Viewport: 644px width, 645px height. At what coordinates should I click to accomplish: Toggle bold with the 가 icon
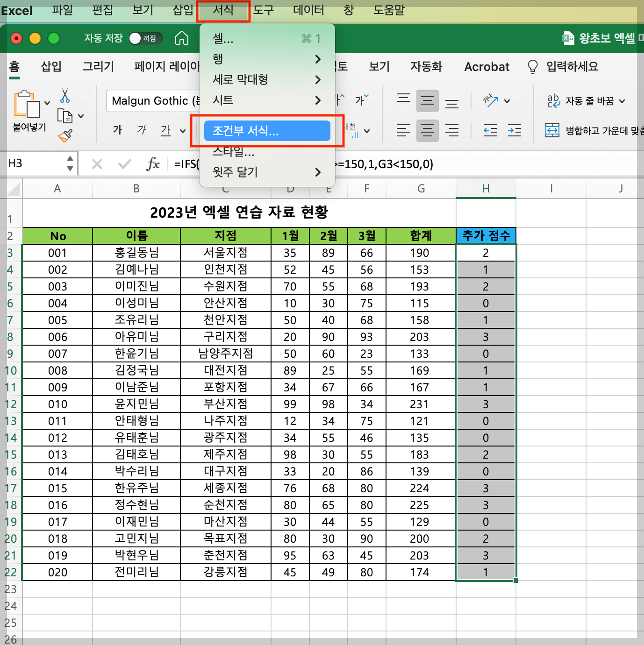click(x=117, y=130)
